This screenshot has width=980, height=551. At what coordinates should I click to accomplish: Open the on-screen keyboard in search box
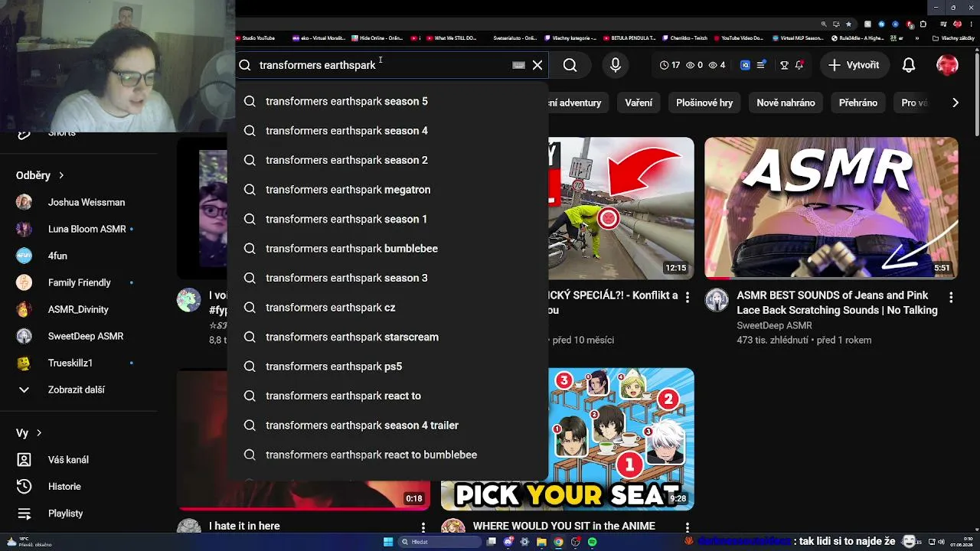click(518, 65)
